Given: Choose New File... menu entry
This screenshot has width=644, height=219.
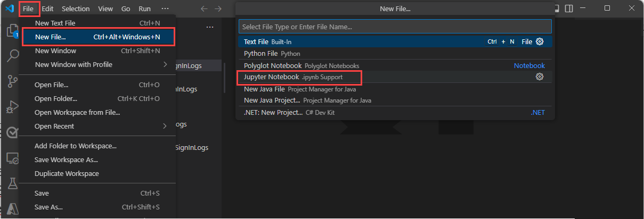Looking at the screenshot, I should pyautogui.click(x=97, y=37).
